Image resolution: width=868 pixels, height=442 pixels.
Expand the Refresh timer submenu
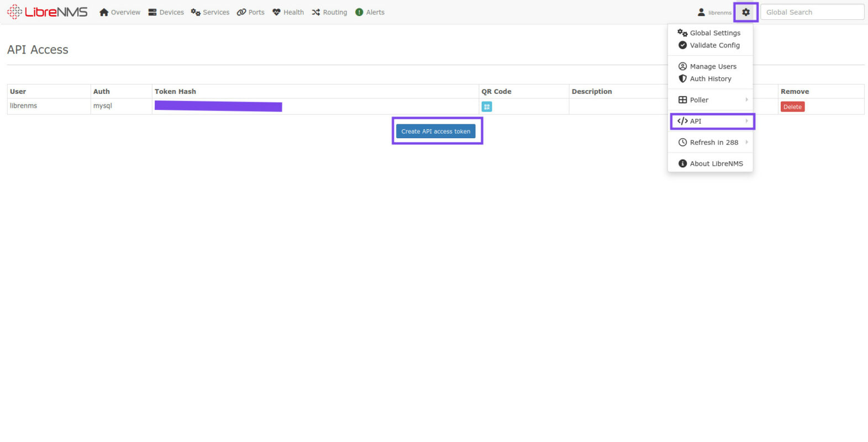point(710,143)
